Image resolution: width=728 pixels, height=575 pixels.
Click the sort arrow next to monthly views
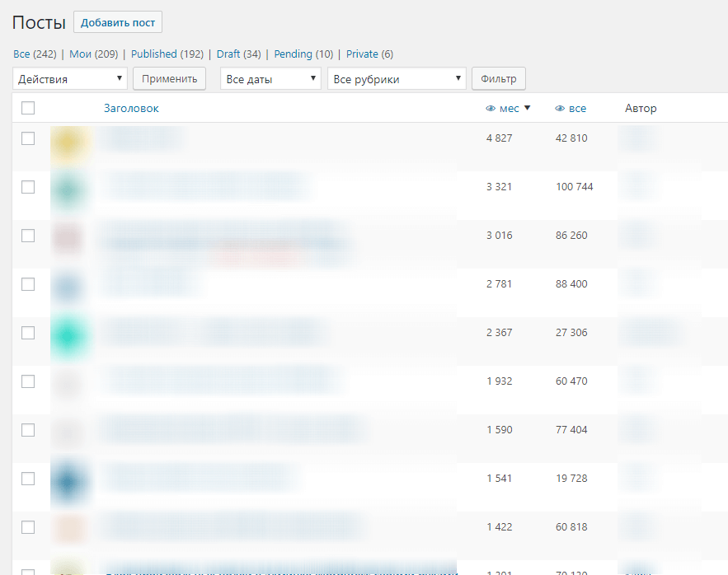pyautogui.click(x=527, y=108)
